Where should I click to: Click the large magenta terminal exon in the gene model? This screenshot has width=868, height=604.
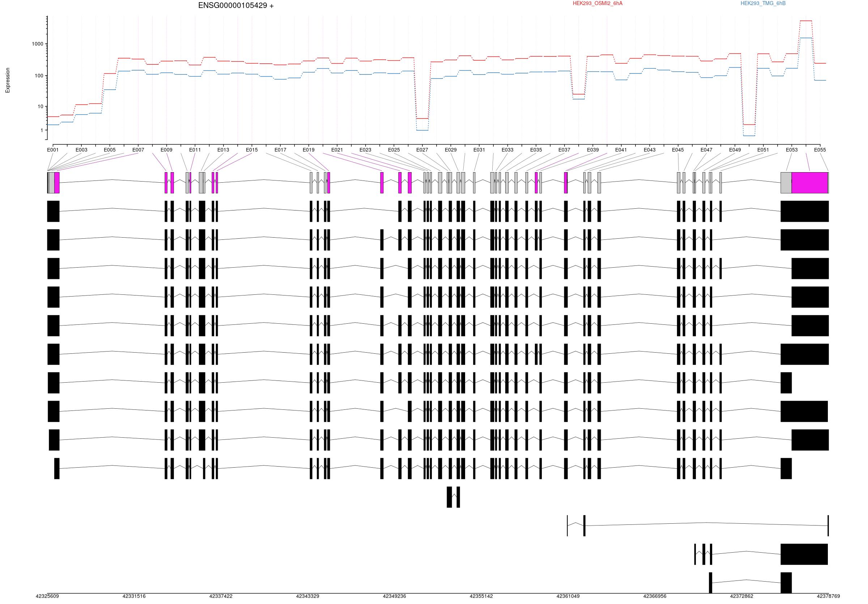810,183
